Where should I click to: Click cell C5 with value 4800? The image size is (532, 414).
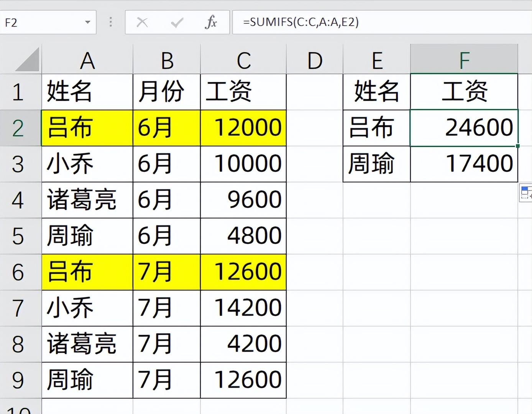click(x=243, y=236)
